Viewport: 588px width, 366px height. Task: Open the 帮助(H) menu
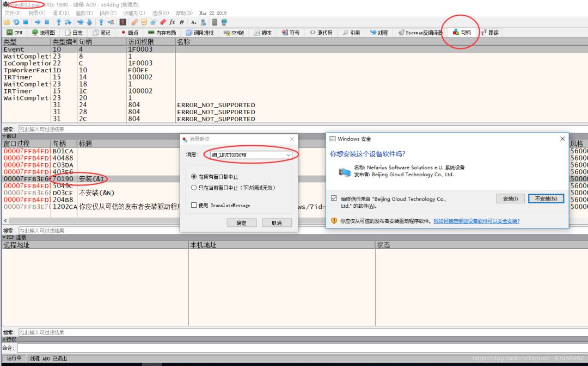pyautogui.click(x=184, y=13)
